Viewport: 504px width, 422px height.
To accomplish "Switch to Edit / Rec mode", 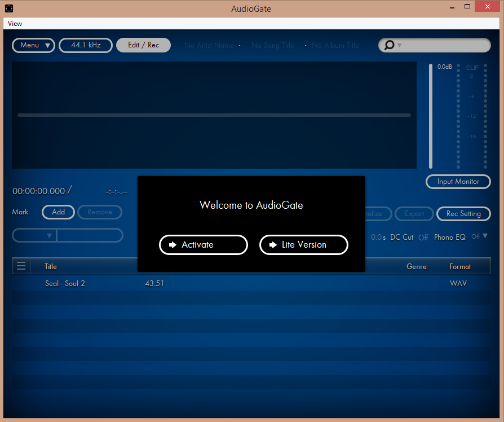I will (x=143, y=45).
